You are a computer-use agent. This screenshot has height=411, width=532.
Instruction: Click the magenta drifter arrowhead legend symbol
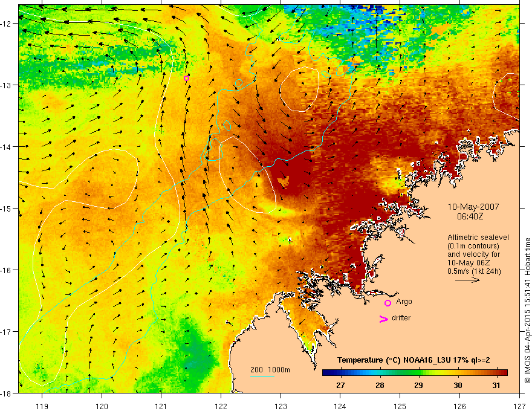click(x=383, y=319)
